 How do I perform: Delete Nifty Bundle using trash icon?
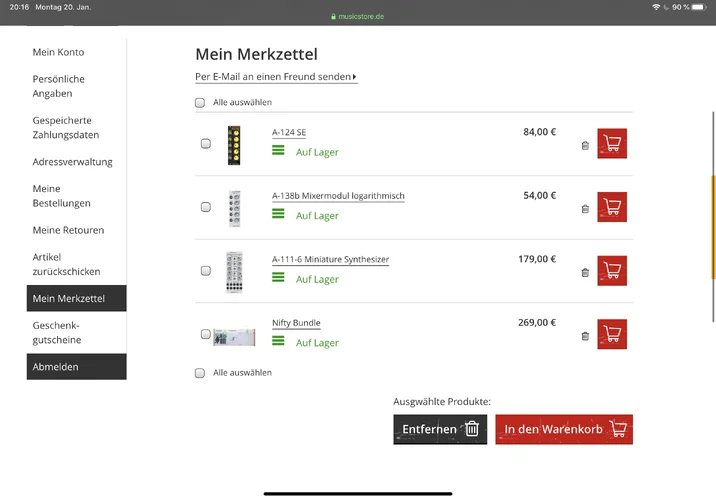coord(585,336)
